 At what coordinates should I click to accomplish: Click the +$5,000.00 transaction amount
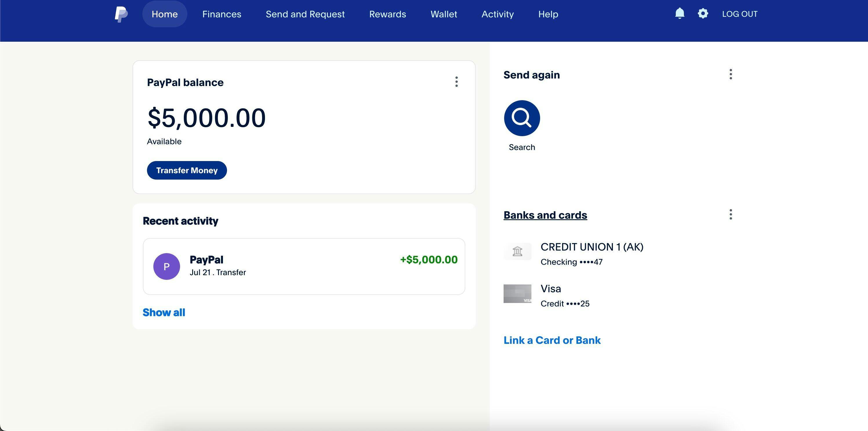click(x=428, y=260)
